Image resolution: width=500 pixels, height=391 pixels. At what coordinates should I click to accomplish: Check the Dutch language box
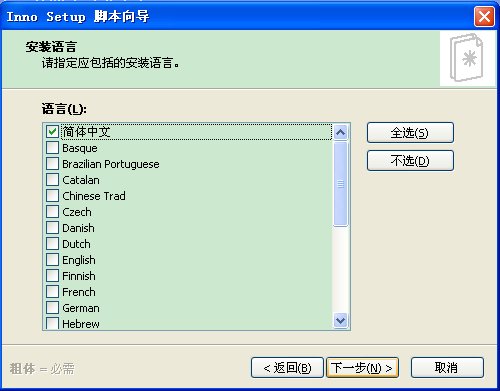point(52,244)
